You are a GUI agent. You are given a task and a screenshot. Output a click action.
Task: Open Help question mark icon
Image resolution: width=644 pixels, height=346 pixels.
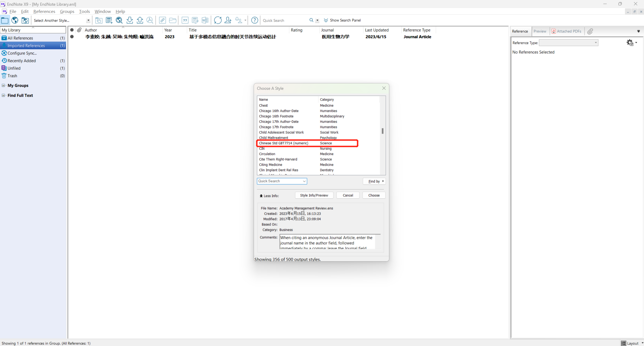(255, 20)
